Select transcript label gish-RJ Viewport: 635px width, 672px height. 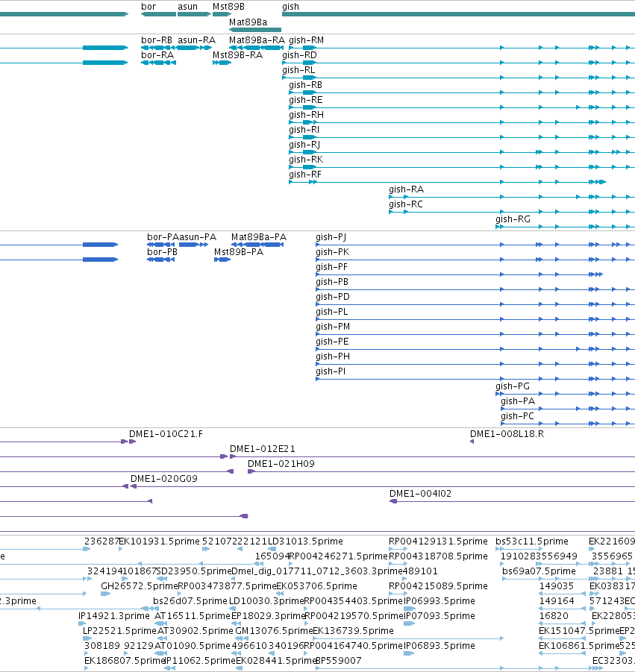pyautogui.click(x=304, y=145)
